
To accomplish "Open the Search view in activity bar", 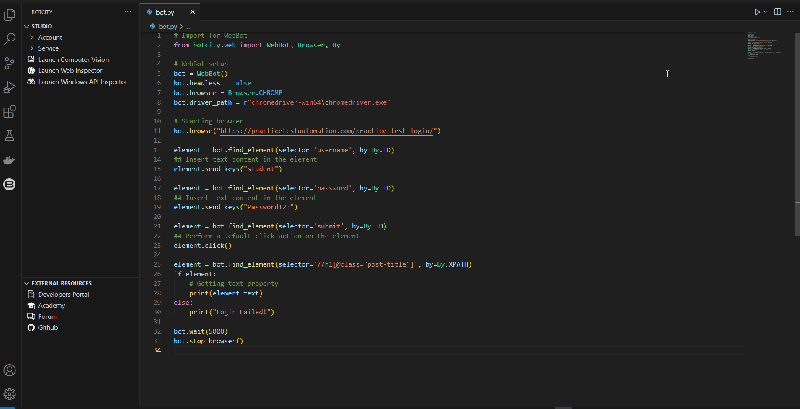I will pos(10,39).
